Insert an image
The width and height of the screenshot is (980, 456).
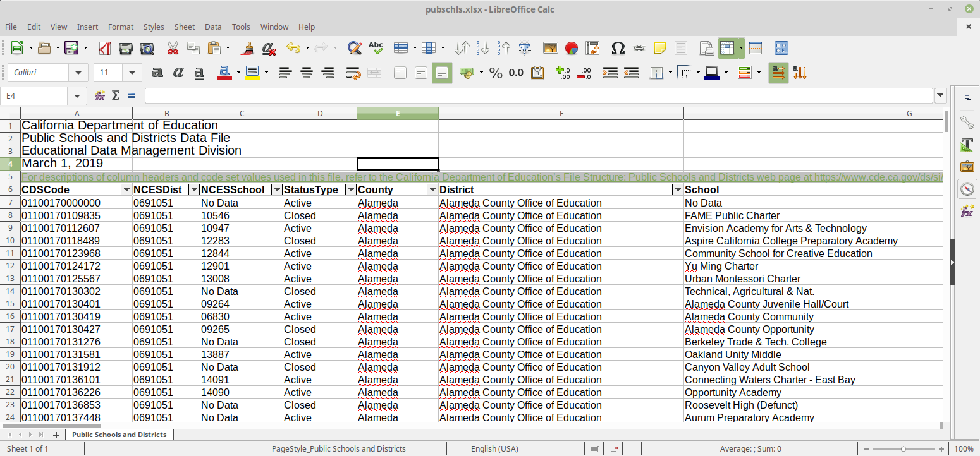click(551, 48)
